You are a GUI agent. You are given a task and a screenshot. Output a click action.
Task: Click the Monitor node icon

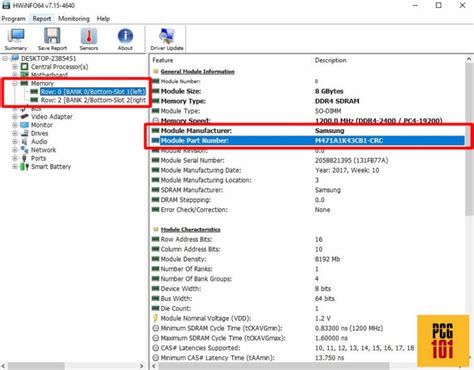click(24, 125)
